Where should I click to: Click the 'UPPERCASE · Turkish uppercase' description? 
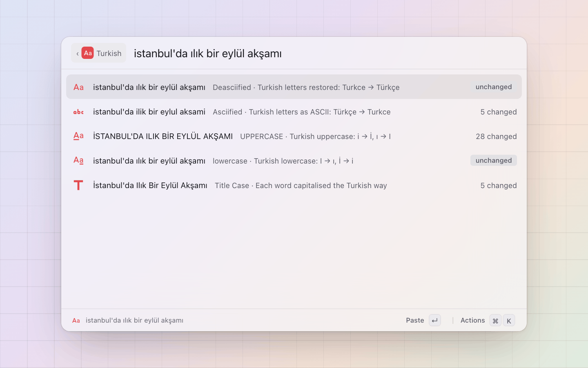click(x=315, y=137)
